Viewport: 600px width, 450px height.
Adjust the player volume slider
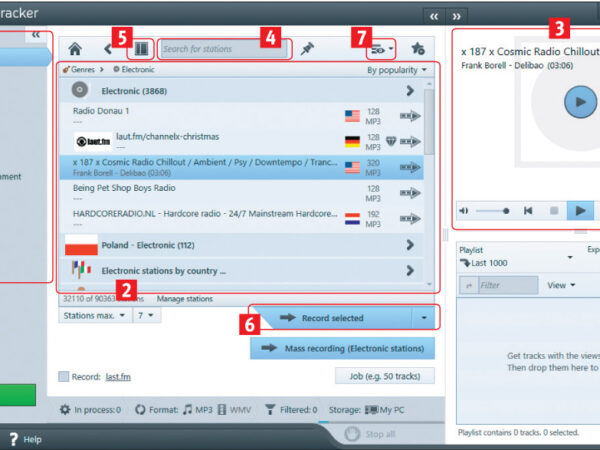coord(492,211)
